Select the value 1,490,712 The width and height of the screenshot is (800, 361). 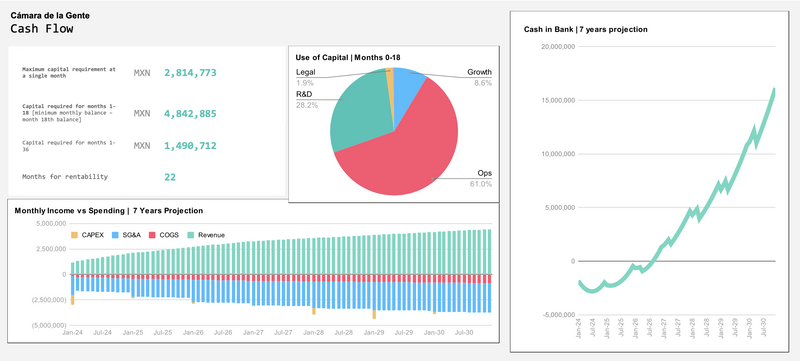(190, 146)
